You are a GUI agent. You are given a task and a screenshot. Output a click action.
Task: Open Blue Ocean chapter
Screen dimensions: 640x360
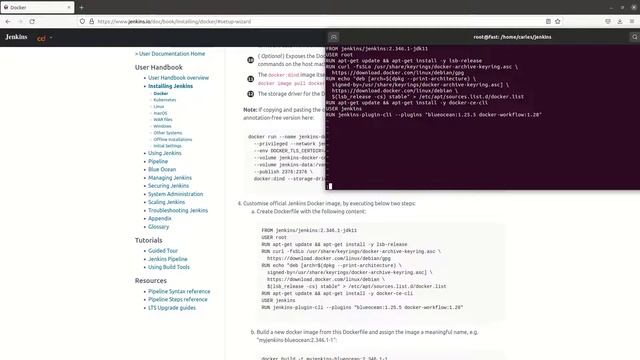coord(162,169)
